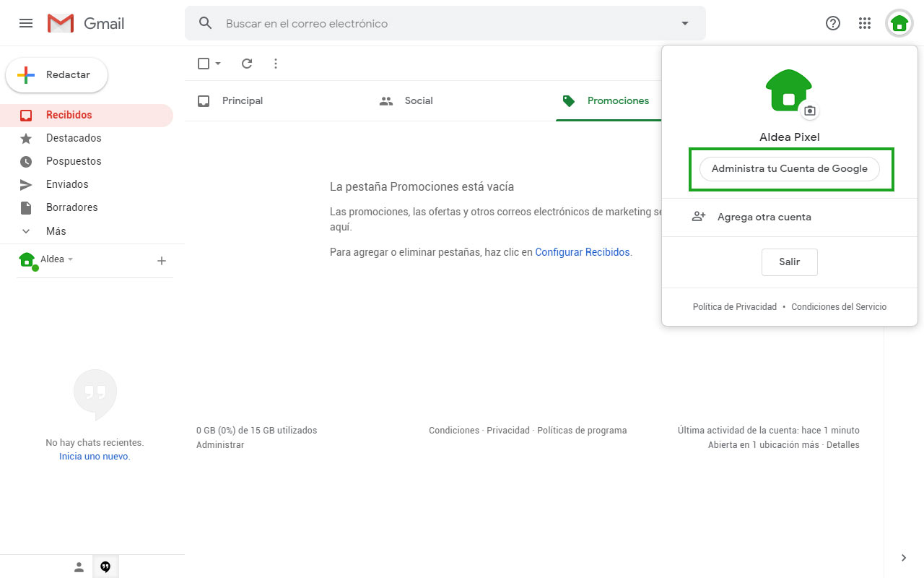The height and width of the screenshot is (578, 924).
Task: Open the main menu hamburger icon
Action: click(x=26, y=23)
